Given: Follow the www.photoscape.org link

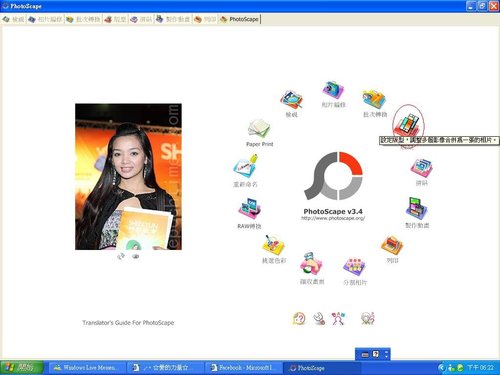Looking at the screenshot, I should click(x=333, y=218).
